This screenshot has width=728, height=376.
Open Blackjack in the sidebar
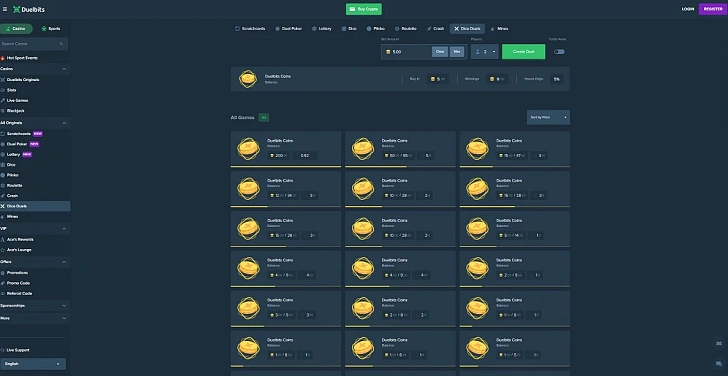point(13,111)
